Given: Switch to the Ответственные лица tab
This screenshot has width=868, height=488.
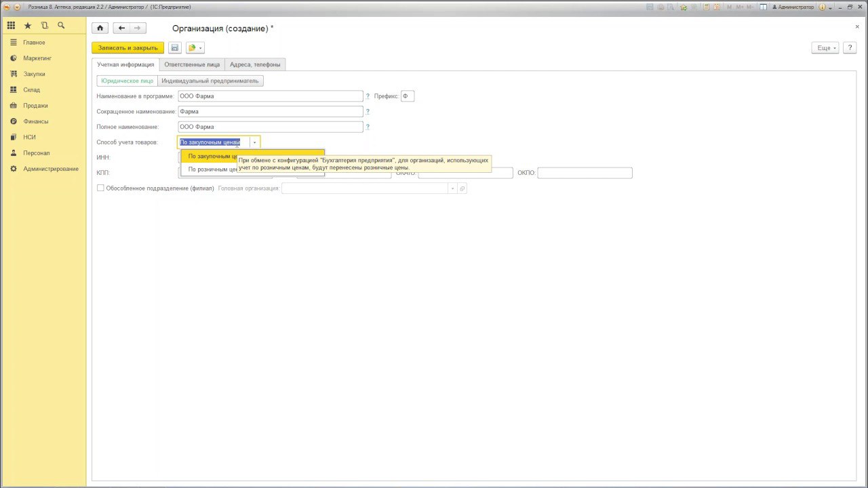Looking at the screenshot, I should click(192, 64).
